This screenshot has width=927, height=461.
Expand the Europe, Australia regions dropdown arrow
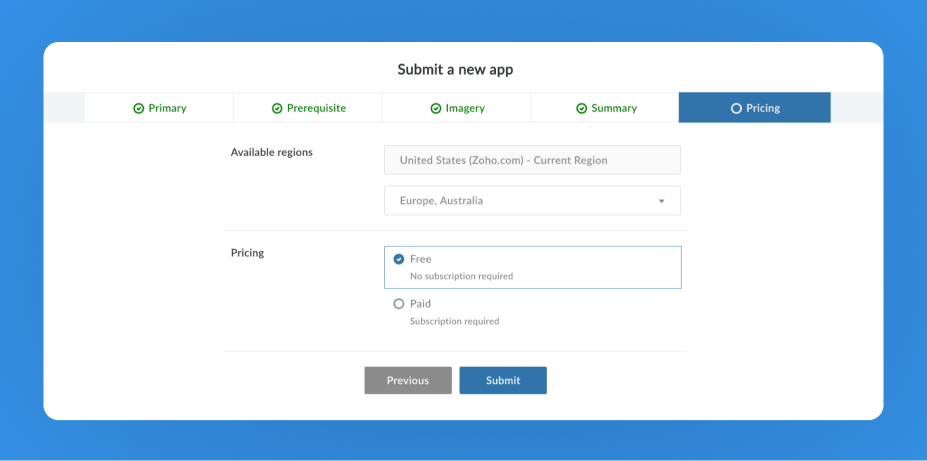[661, 201]
